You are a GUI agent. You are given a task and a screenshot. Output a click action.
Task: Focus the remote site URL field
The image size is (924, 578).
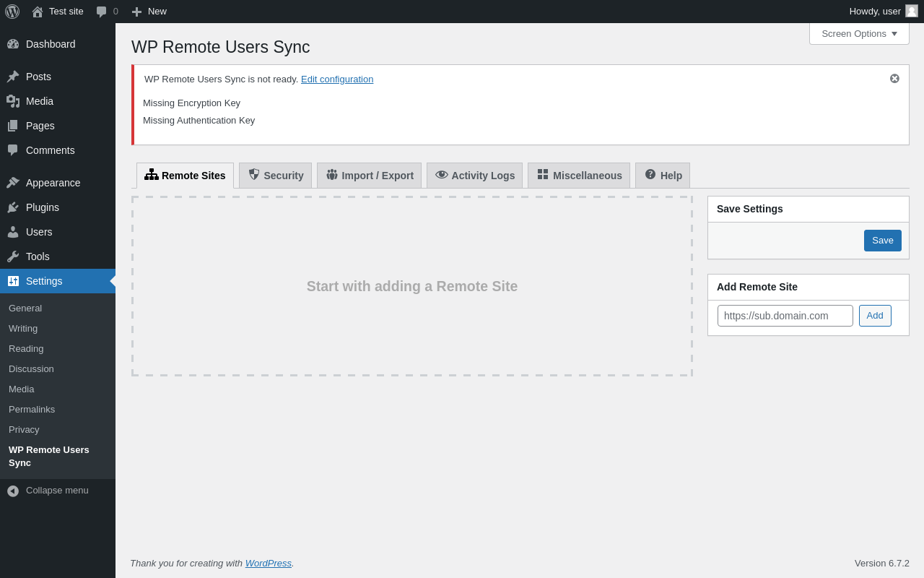click(x=785, y=316)
